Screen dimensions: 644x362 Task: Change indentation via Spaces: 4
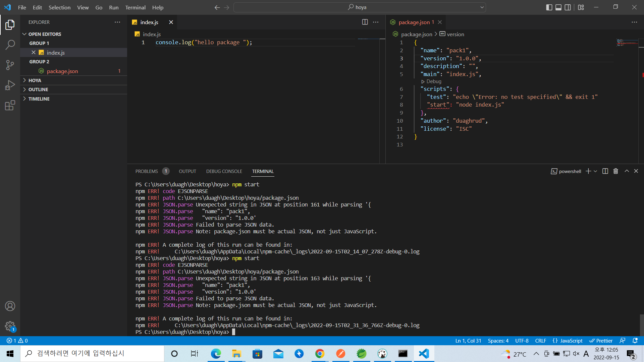498,341
